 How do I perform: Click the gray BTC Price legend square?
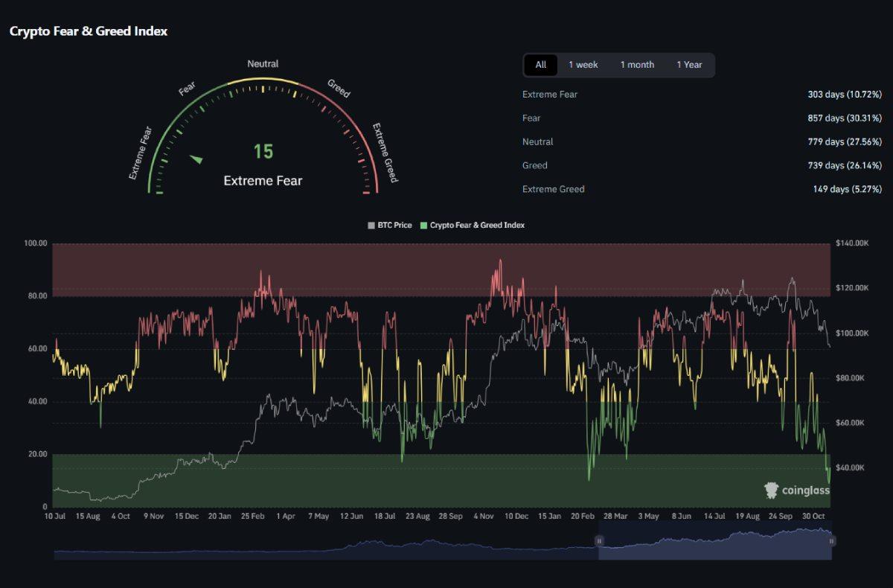click(x=371, y=225)
